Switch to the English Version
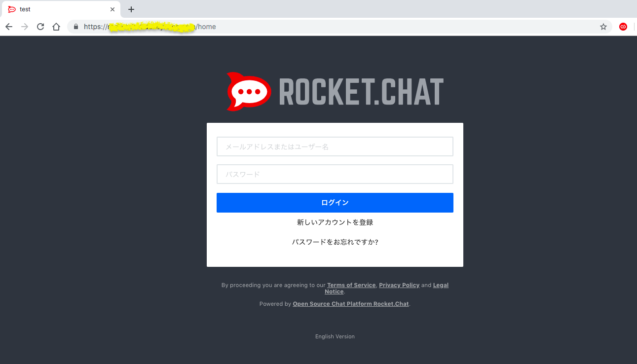The width and height of the screenshot is (637, 364). (335, 336)
